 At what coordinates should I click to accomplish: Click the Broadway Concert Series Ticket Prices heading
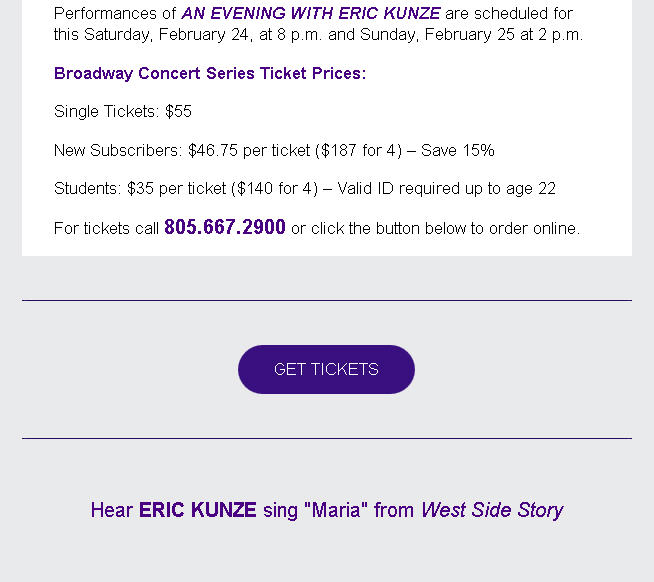[x=210, y=74]
